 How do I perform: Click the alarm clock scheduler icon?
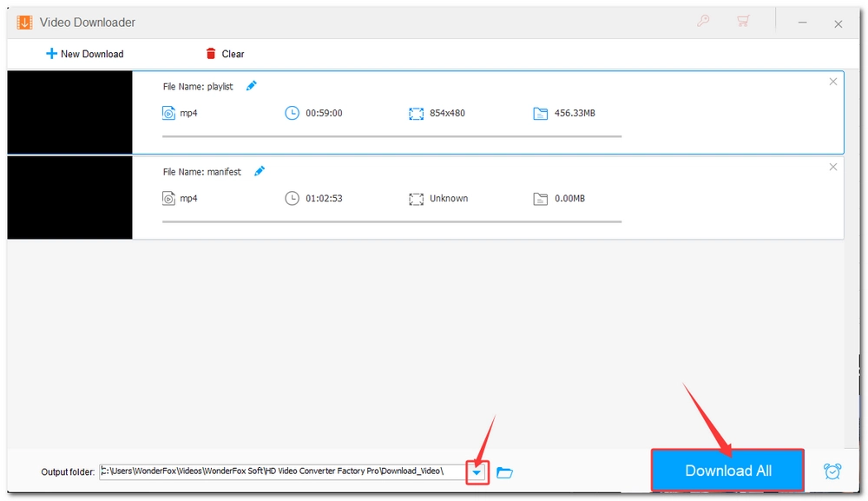coord(832,471)
